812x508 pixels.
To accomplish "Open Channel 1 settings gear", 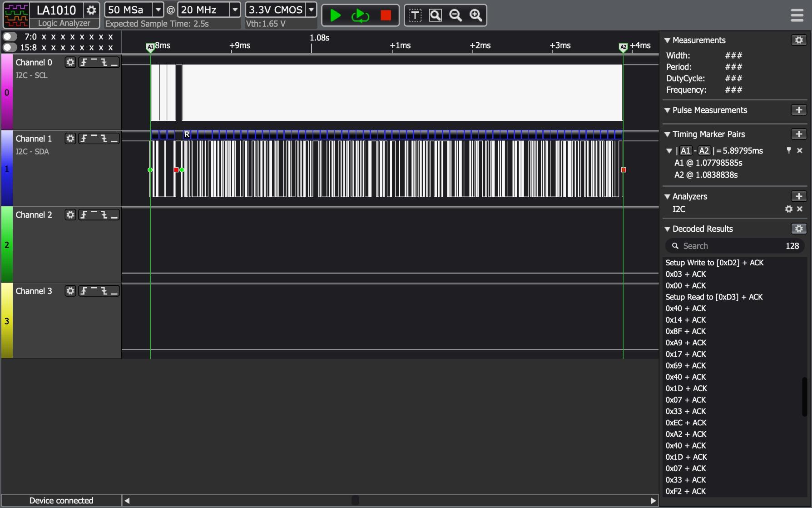I will pyautogui.click(x=70, y=139).
